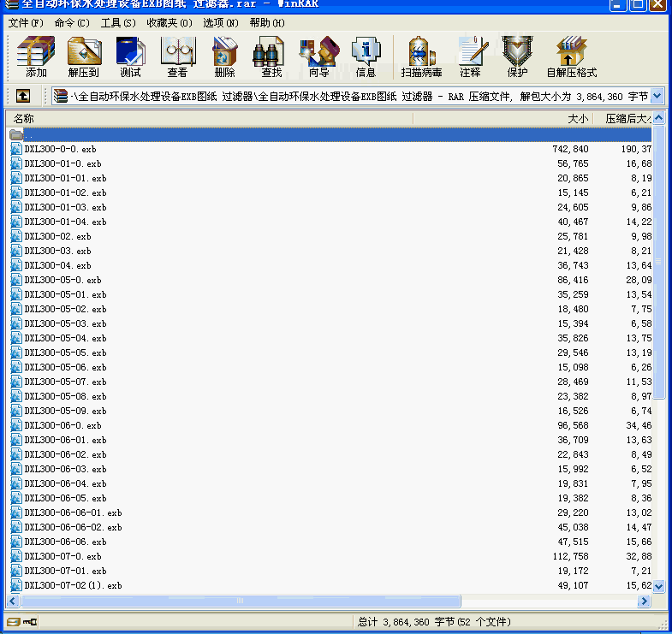Click status bar total 3,864,360 bytes text
Image resolution: width=672 pixels, height=634 pixels.
click(434, 621)
